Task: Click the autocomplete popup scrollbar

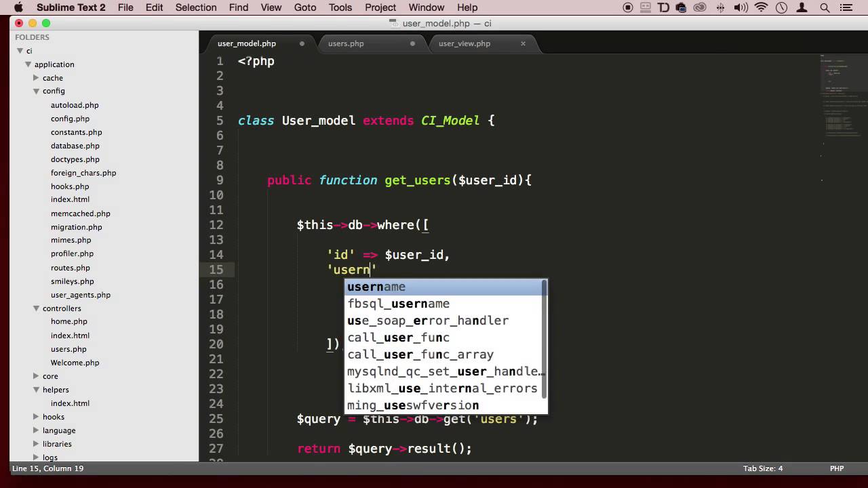Action: pos(545,339)
